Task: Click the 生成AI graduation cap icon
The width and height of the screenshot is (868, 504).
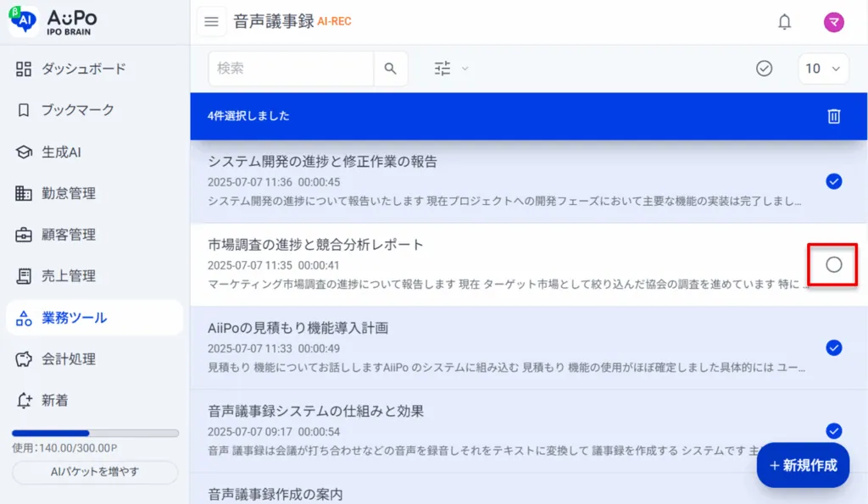Action: tap(23, 152)
